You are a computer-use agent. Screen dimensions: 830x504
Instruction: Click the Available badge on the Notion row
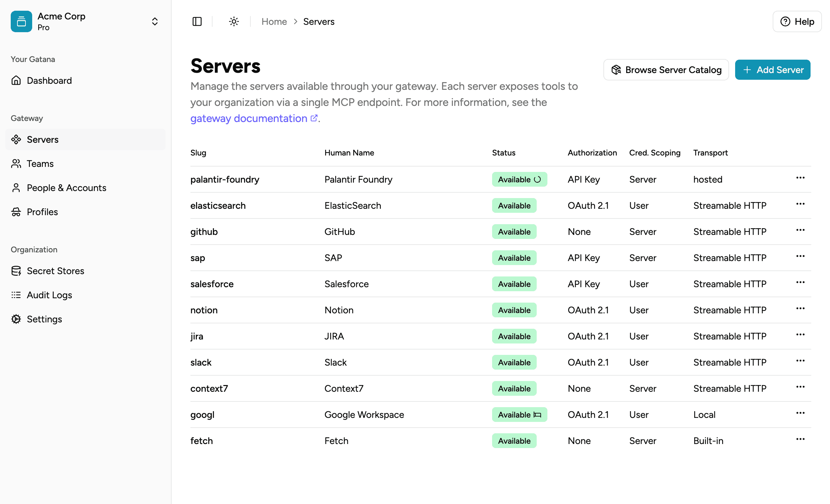(514, 310)
